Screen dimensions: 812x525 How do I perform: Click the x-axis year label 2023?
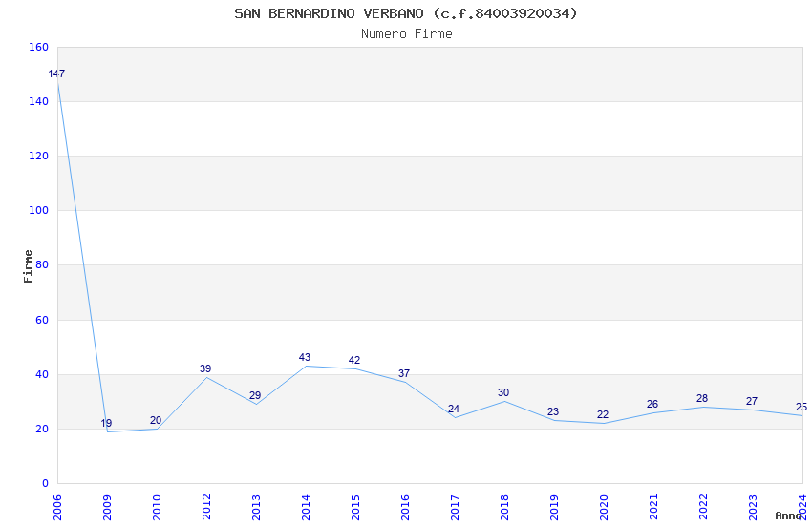point(754,508)
